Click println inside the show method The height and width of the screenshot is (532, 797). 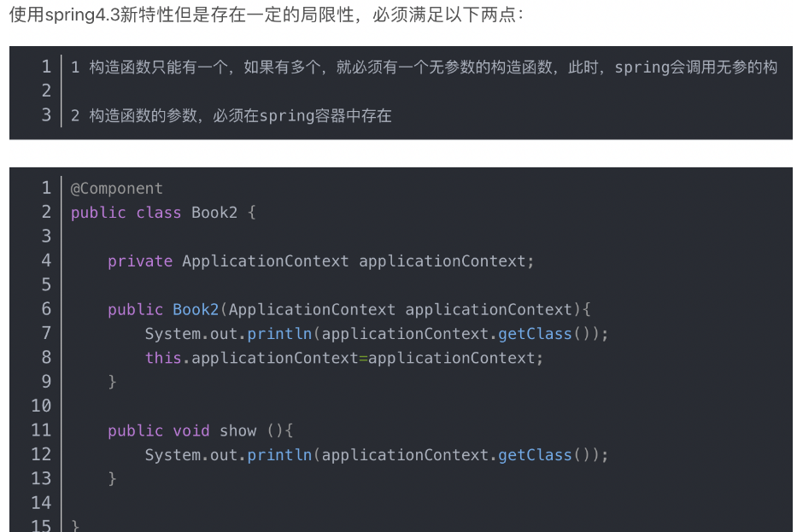(x=279, y=455)
